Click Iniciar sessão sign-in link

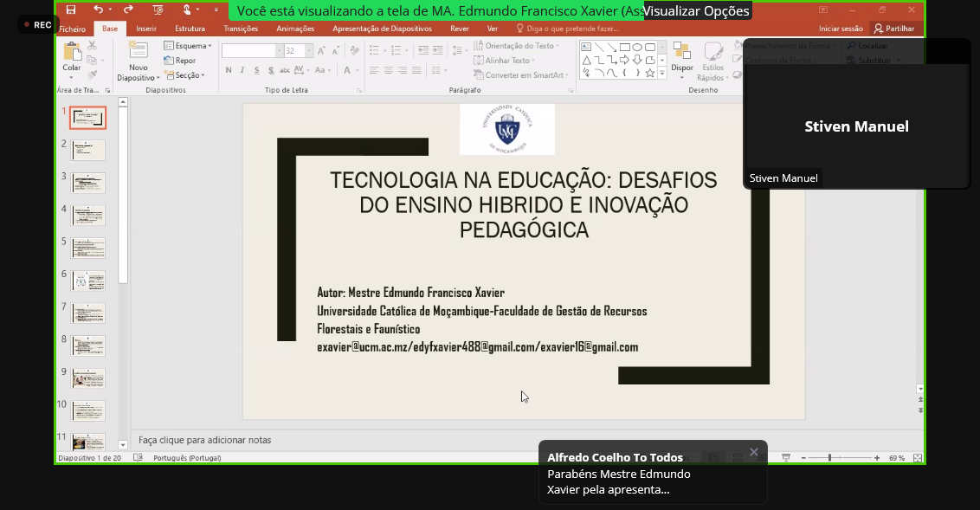841,29
